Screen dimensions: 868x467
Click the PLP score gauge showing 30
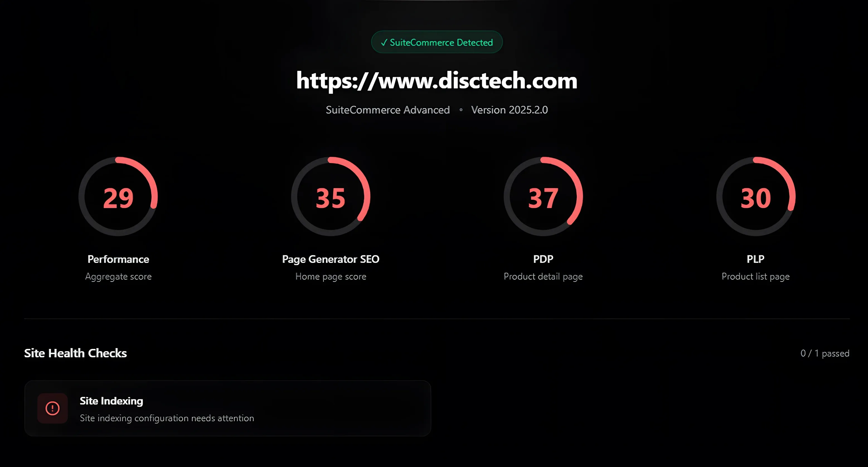pos(756,196)
